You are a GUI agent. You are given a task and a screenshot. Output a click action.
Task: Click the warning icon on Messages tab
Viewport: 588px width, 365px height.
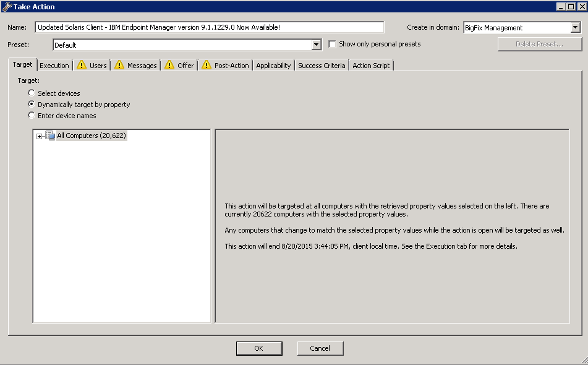click(119, 65)
